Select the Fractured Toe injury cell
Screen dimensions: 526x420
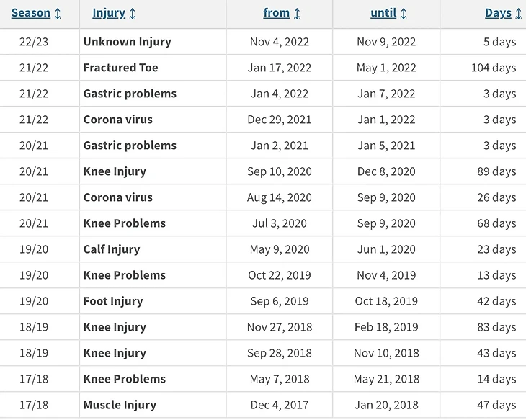click(121, 68)
